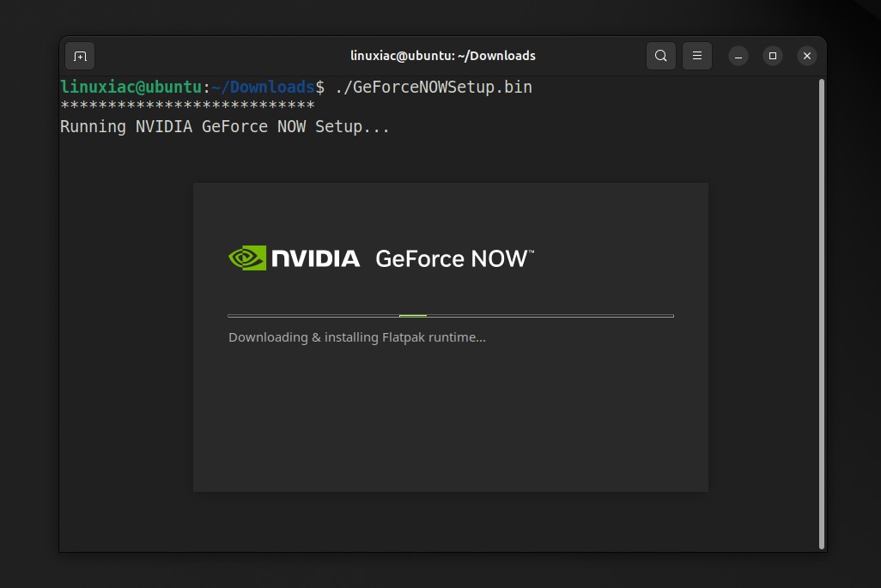Click the green progress bar indicator
The image size is (881, 588).
[x=413, y=316]
